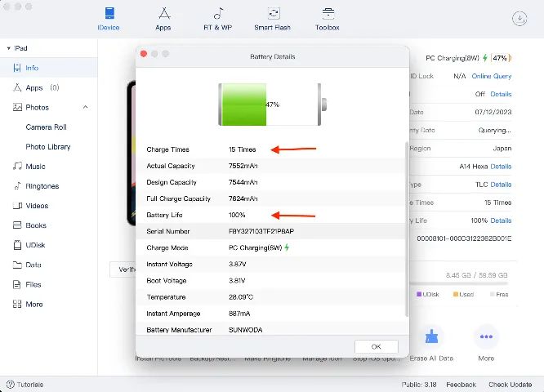Click OK in Battery Details dialog
Viewport: 544px width, 392px height.
(376, 346)
